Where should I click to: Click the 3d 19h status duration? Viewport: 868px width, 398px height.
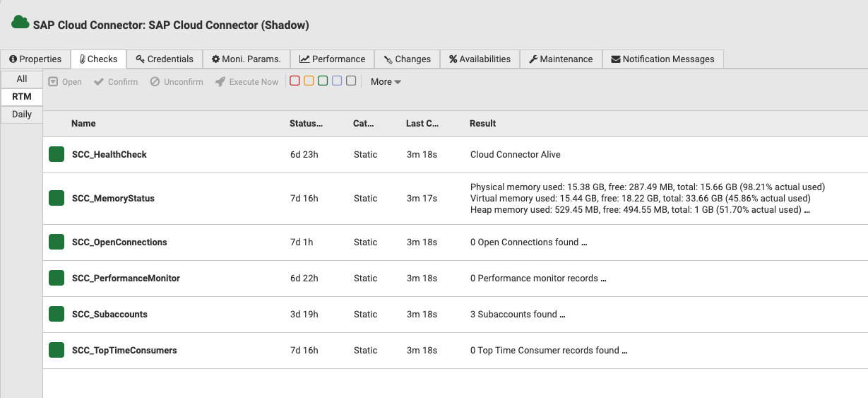click(x=304, y=315)
